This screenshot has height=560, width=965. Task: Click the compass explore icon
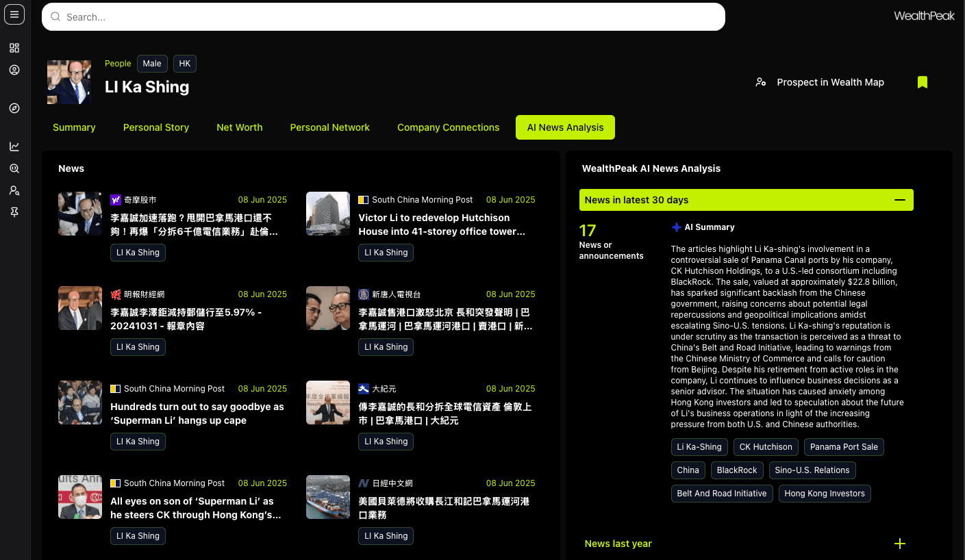tap(14, 108)
